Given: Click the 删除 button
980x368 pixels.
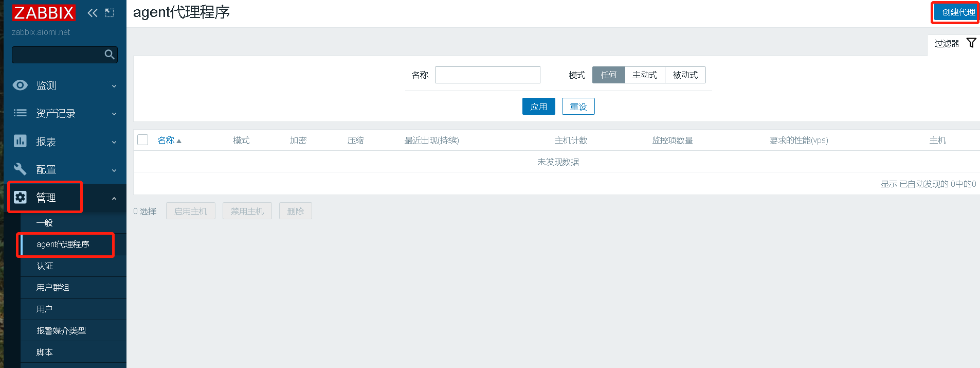Looking at the screenshot, I should (296, 211).
